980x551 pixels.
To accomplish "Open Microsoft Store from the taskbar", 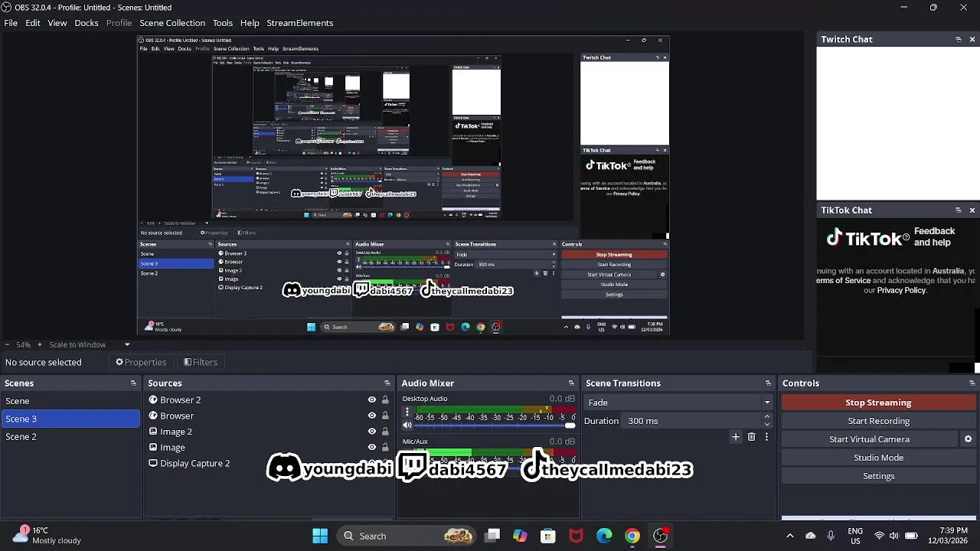I will tap(548, 536).
